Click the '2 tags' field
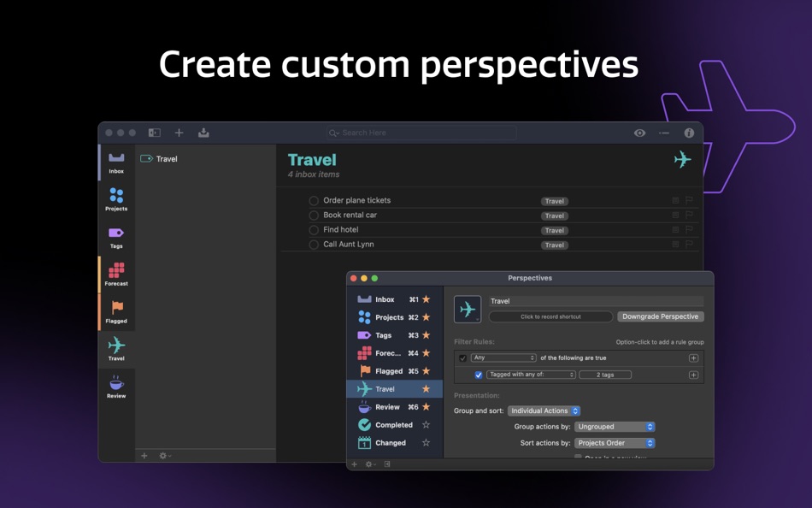The image size is (812, 508). point(605,375)
